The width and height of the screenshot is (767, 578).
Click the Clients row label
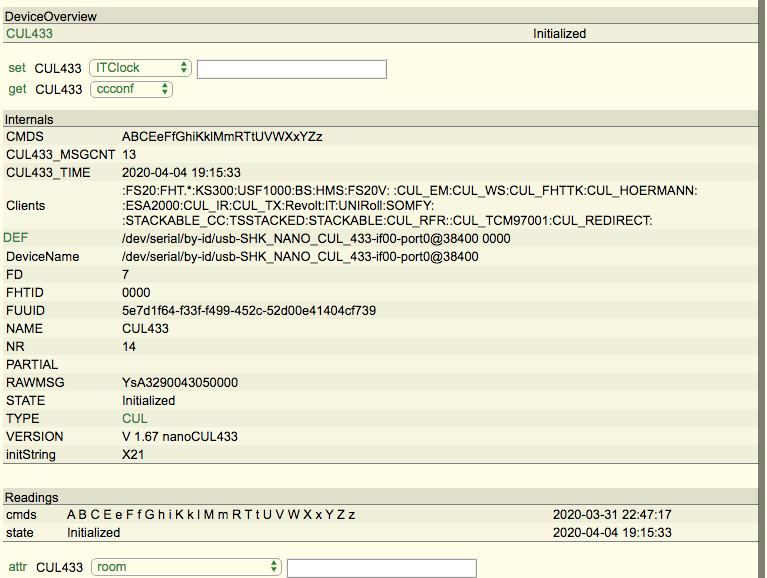pyautogui.click(x=25, y=206)
